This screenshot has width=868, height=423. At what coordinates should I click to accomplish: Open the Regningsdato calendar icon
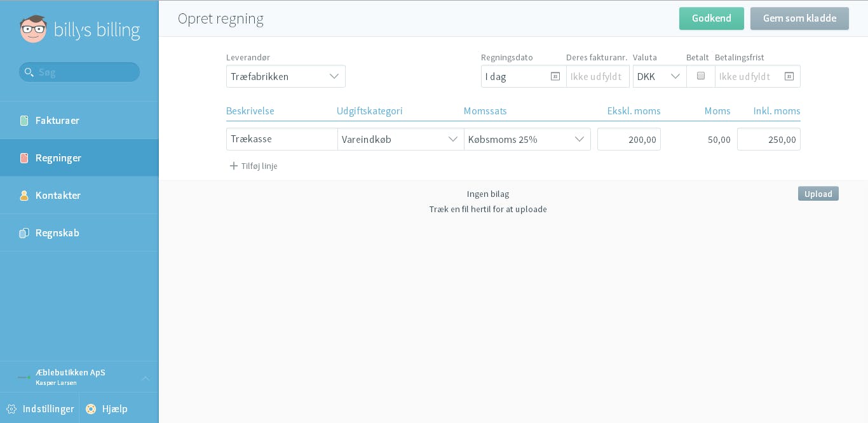(x=555, y=76)
